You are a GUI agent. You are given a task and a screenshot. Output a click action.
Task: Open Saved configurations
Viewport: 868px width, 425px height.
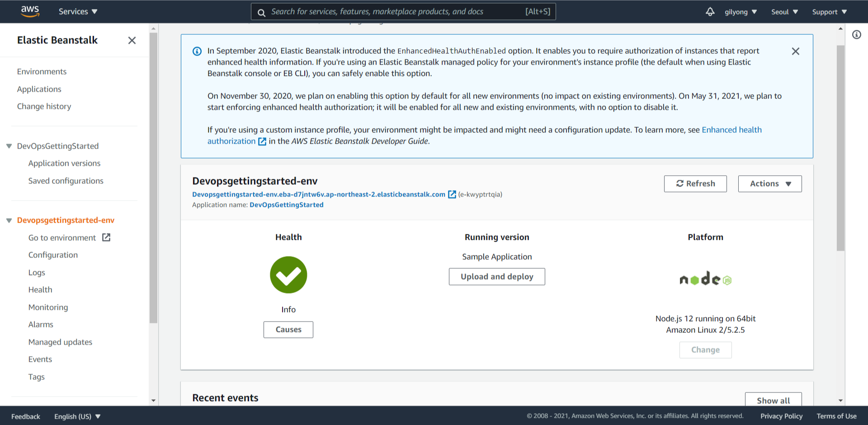(66, 181)
